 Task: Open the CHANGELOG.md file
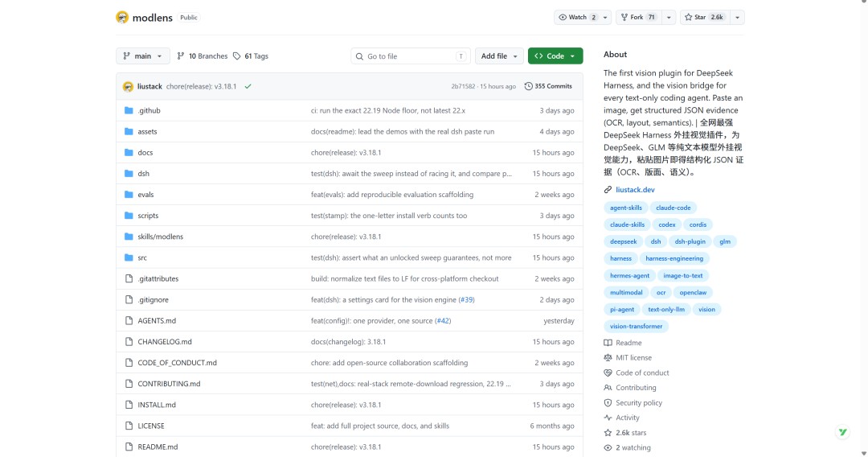pos(165,342)
